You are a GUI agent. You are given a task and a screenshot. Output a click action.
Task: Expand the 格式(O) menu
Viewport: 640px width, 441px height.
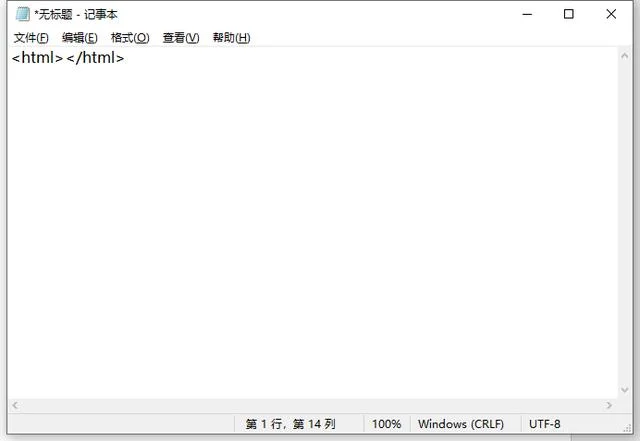(130, 38)
